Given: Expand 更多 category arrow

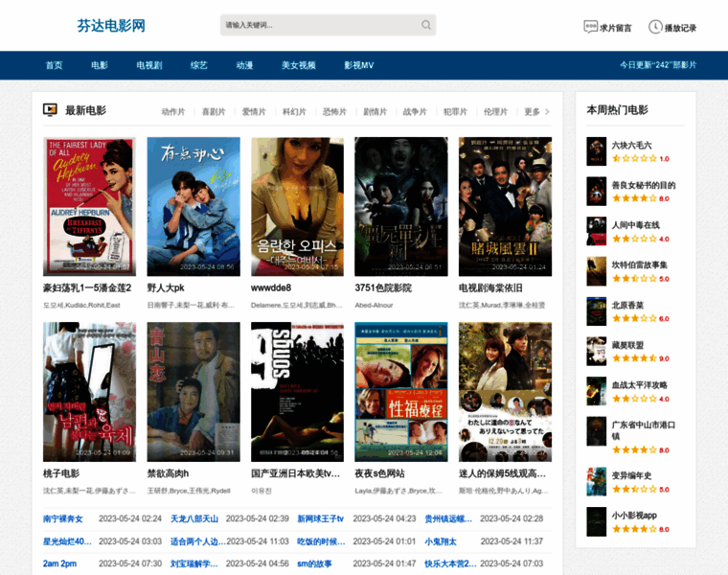Looking at the screenshot, I should coord(547,111).
